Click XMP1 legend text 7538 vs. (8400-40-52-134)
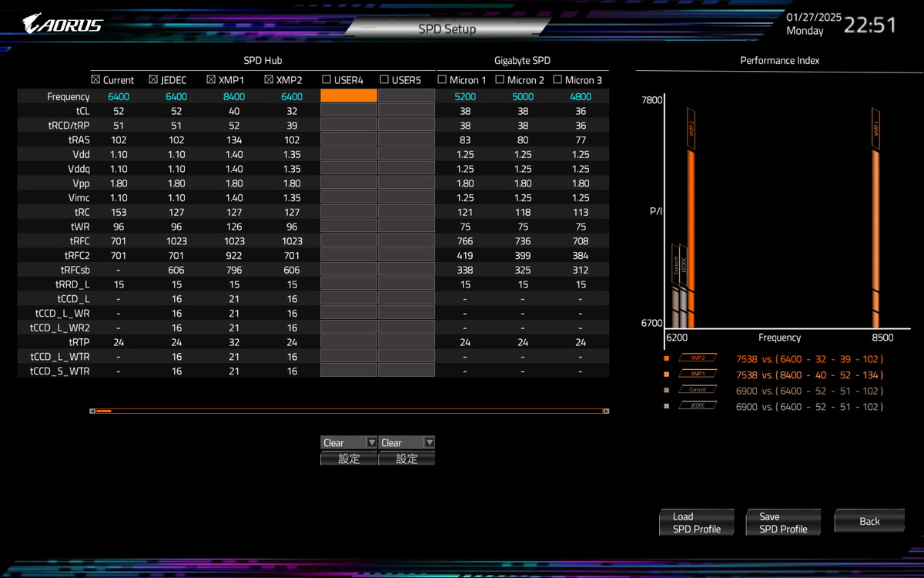This screenshot has width=924, height=578. pyautogui.click(x=809, y=375)
